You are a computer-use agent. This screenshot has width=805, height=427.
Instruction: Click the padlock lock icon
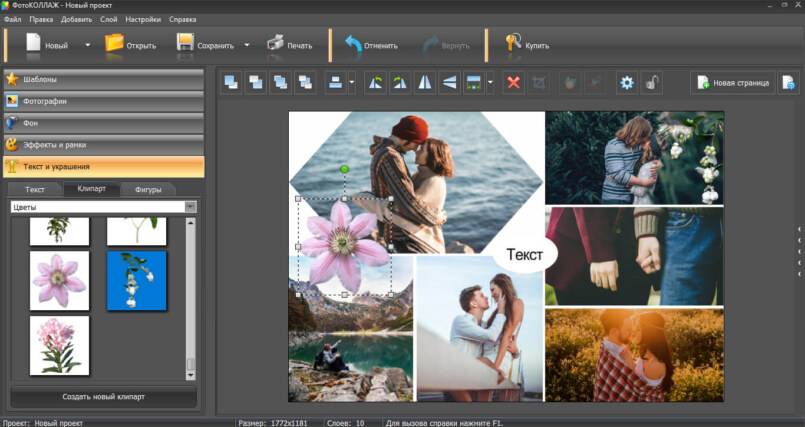[x=651, y=83]
